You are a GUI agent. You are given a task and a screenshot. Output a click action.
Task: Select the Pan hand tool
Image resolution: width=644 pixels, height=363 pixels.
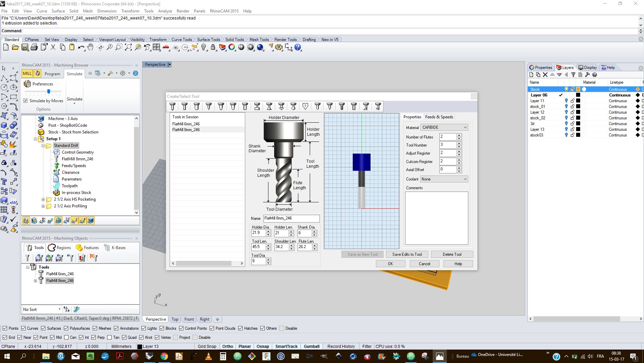[90, 47]
